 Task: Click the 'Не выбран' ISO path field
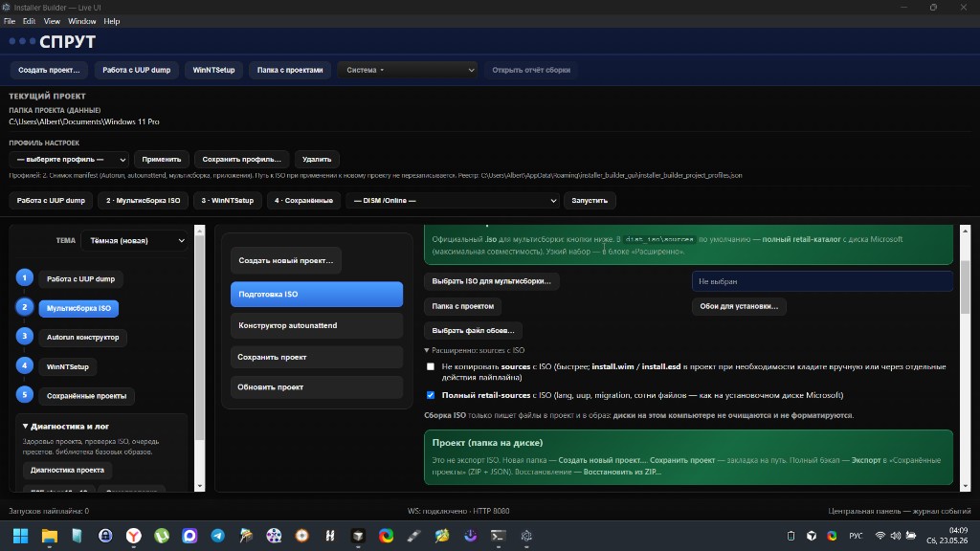[x=822, y=282]
